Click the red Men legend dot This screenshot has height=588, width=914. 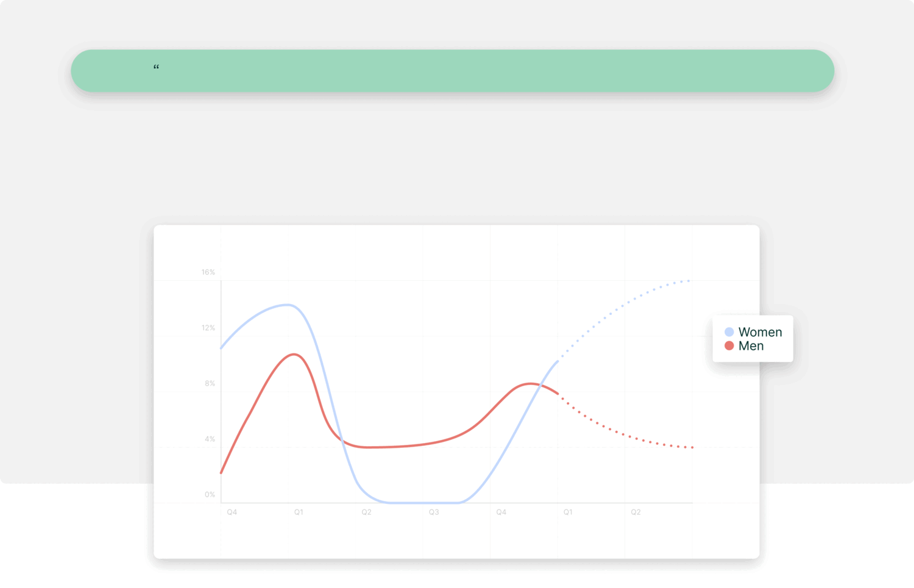729,345
